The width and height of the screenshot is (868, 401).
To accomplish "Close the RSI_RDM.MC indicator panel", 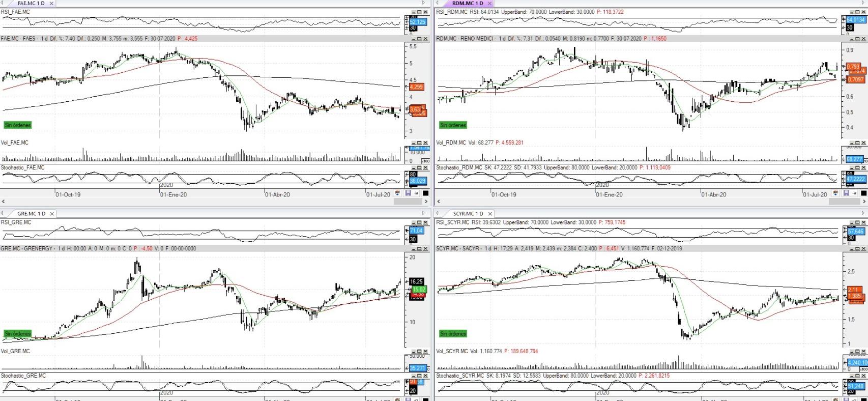I will [x=864, y=12].
